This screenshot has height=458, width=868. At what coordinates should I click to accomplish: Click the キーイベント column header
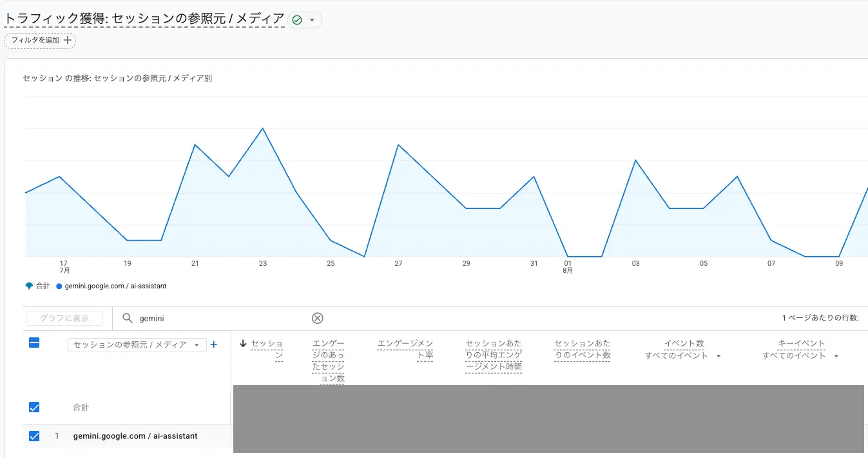tap(801, 344)
